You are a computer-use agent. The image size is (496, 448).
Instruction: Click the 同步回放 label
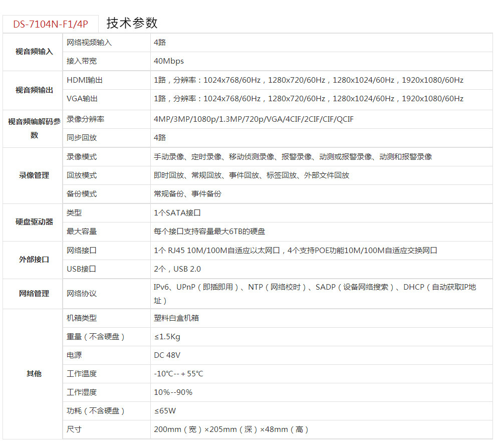coord(82,138)
